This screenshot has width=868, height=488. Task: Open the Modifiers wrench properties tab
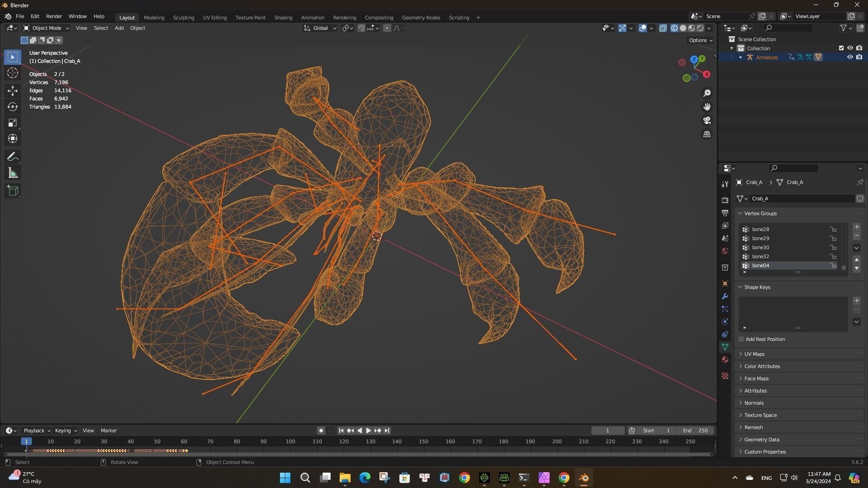point(725,296)
